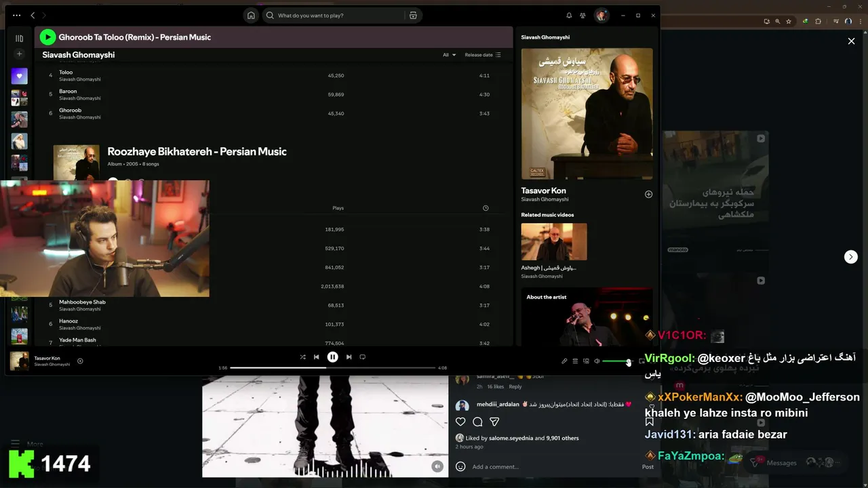Pause the current song

332,357
